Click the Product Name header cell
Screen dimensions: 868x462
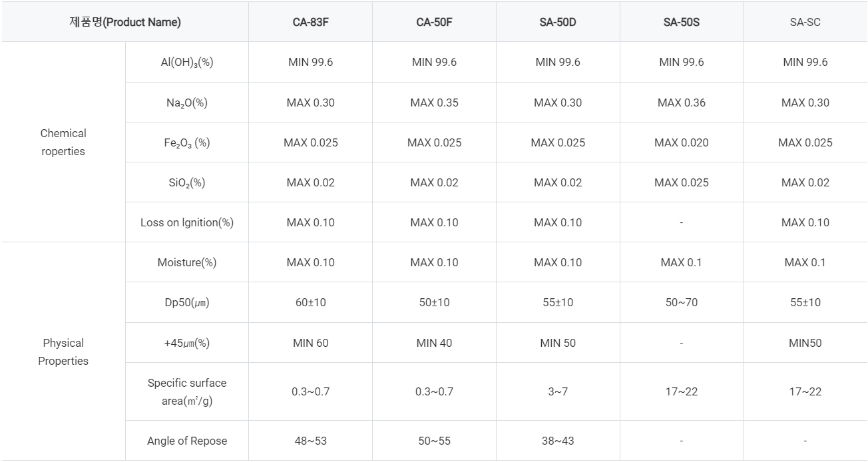125,22
